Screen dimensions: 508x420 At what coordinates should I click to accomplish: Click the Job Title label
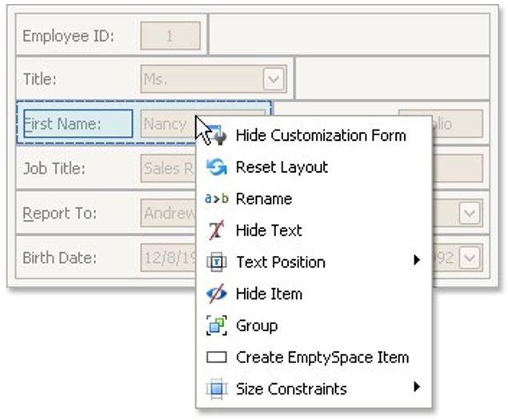pos(54,169)
